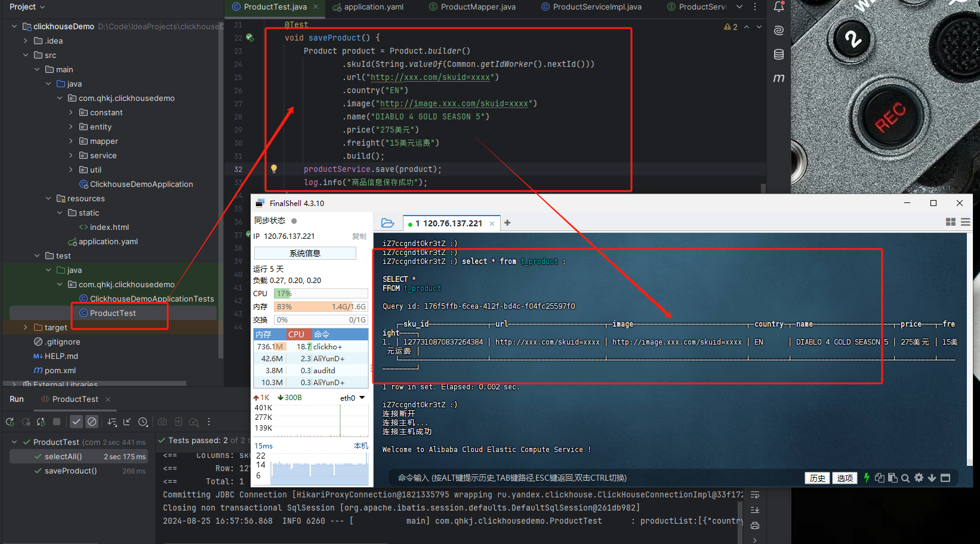This screenshot has width=980, height=544.
Task: Expand the mapper package
Action: pyautogui.click(x=71, y=141)
